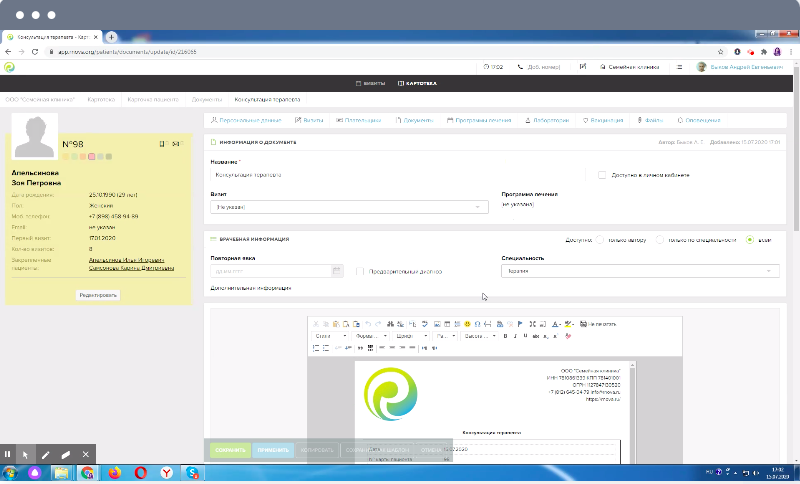Open the 'Шрифт' dropdown in the editor
Screen dimensions: 800x484
coord(411,336)
